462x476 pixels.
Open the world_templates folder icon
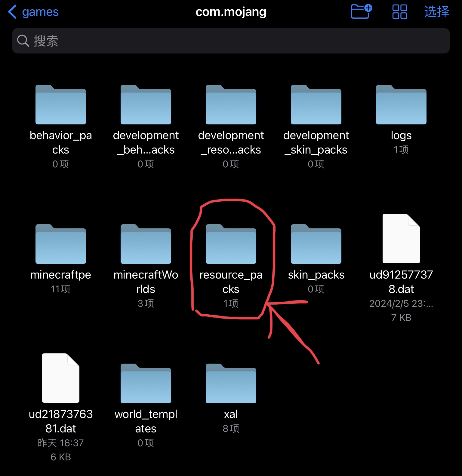pyautogui.click(x=146, y=383)
